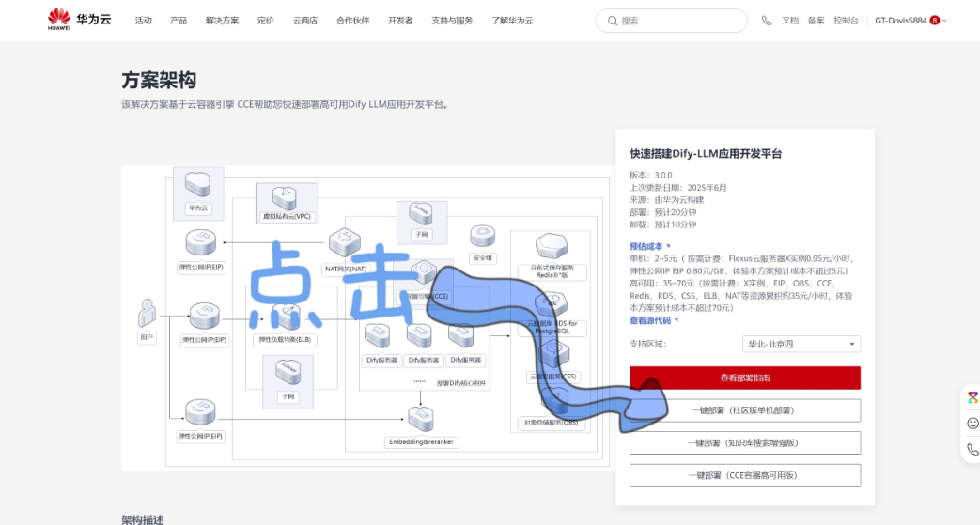Click the smiley feedback floating icon
The image size is (980, 525).
972,424
